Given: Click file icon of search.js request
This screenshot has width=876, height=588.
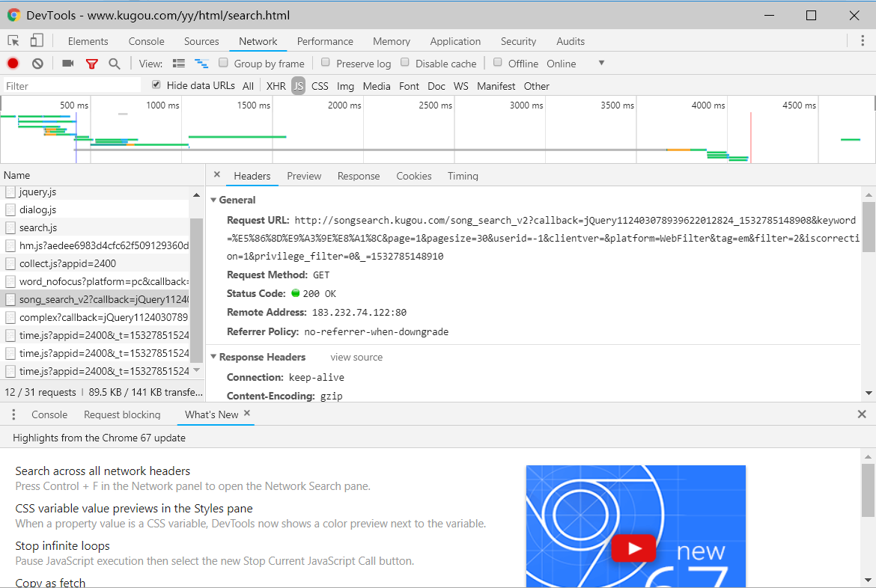Looking at the screenshot, I should 10,228.
